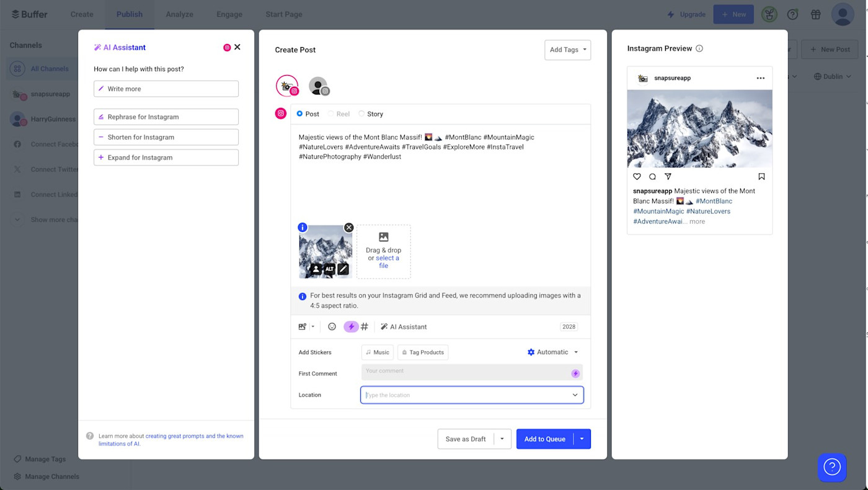This screenshot has height=490, width=868.
Task: Click the Upgrade link in header
Action: pos(686,14)
